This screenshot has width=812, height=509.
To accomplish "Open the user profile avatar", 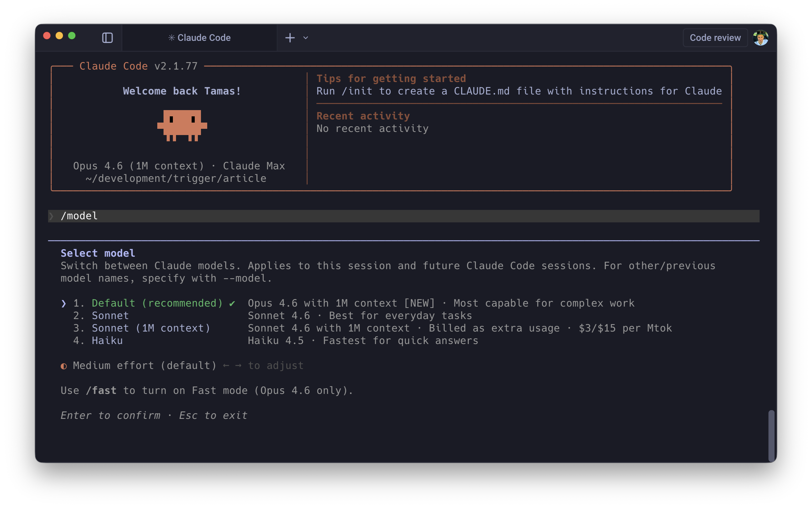I will pyautogui.click(x=761, y=38).
